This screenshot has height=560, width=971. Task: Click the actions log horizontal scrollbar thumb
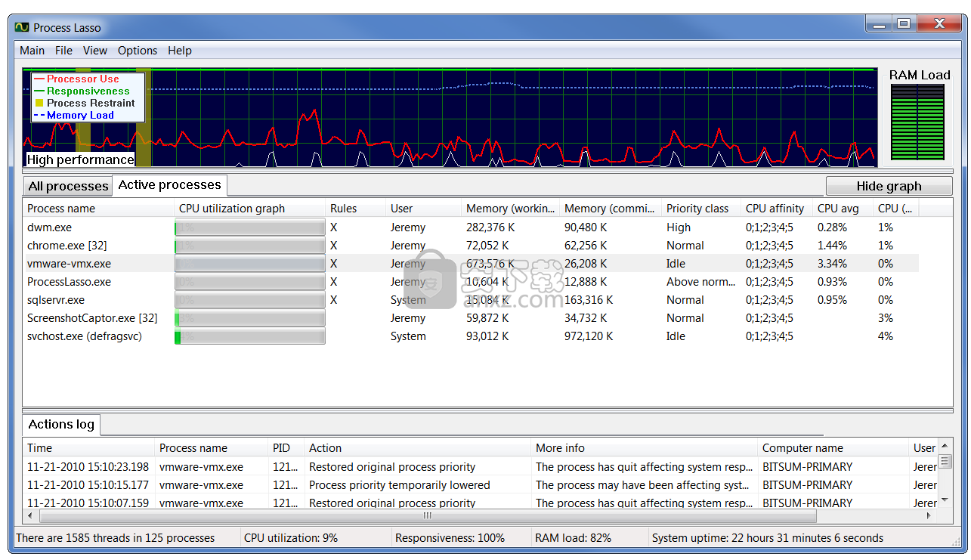(428, 516)
